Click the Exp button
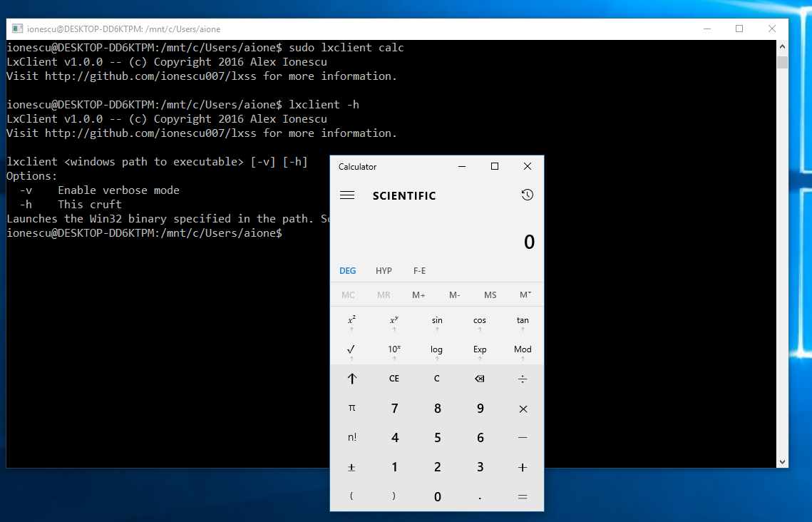Image resolution: width=812 pixels, height=522 pixels. tap(480, 350)
